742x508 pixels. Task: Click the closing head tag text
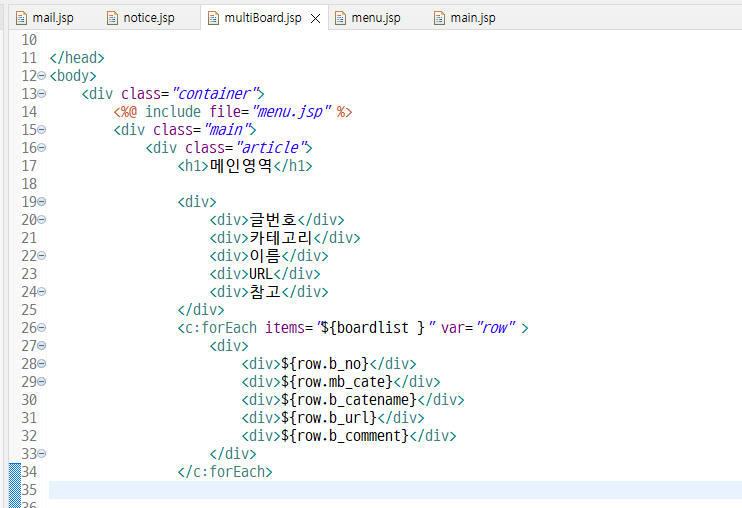click(x=77, y=58)
